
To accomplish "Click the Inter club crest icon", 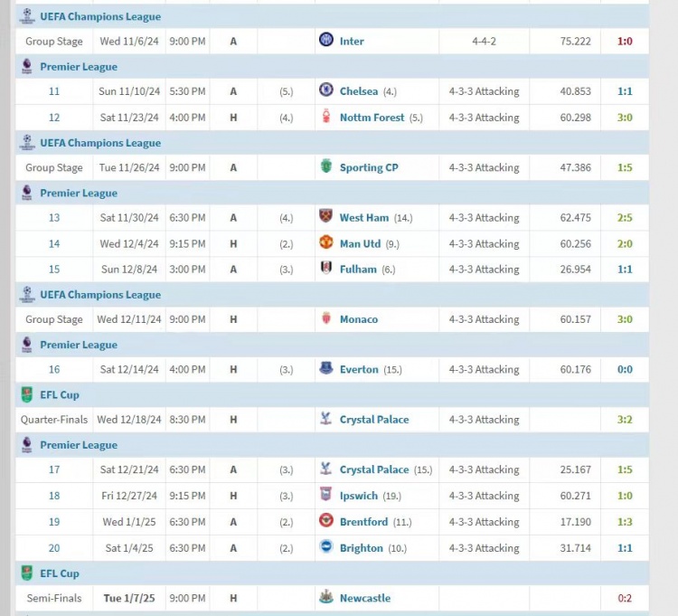I will coord(326,40).
